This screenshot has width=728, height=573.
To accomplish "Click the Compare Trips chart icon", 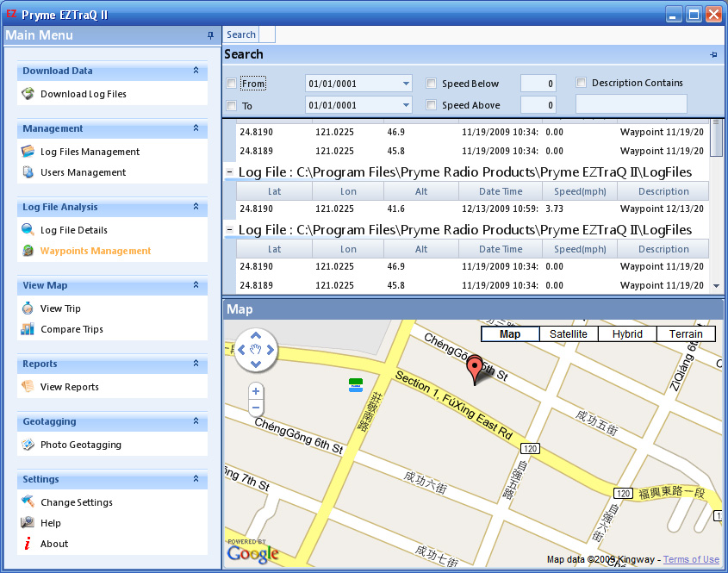I will [x=28, y=329].
